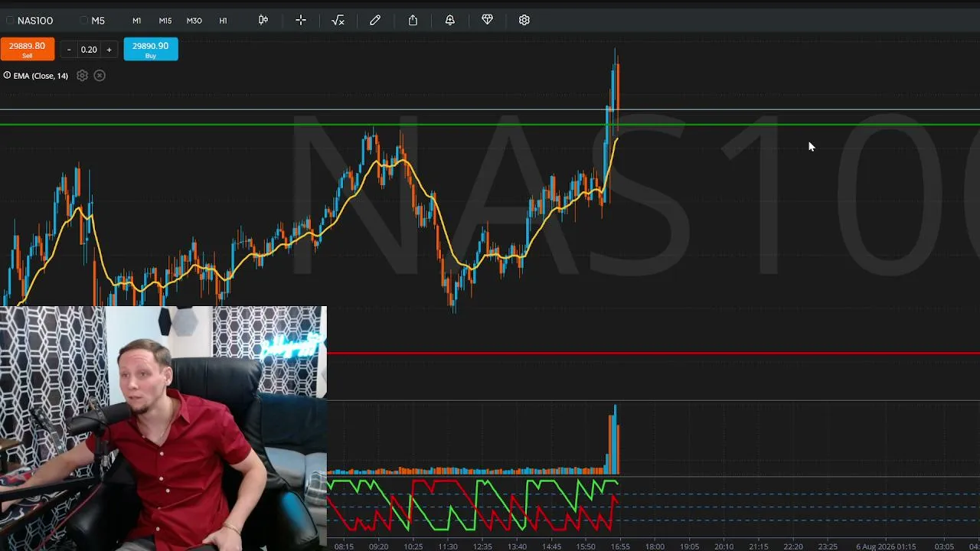This screenshot has height=551, width=980.
Task: Decrease lot size with minus button
Action: [69, 50]
